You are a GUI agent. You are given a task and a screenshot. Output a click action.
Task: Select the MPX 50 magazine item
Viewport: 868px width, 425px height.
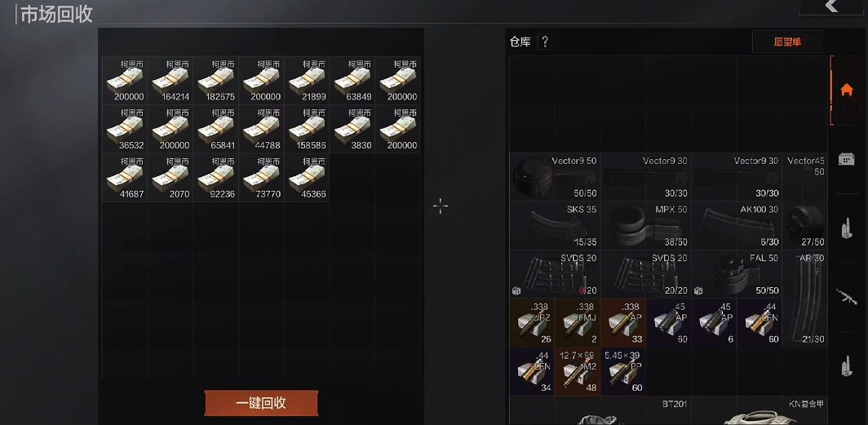[x=645, y=225]
